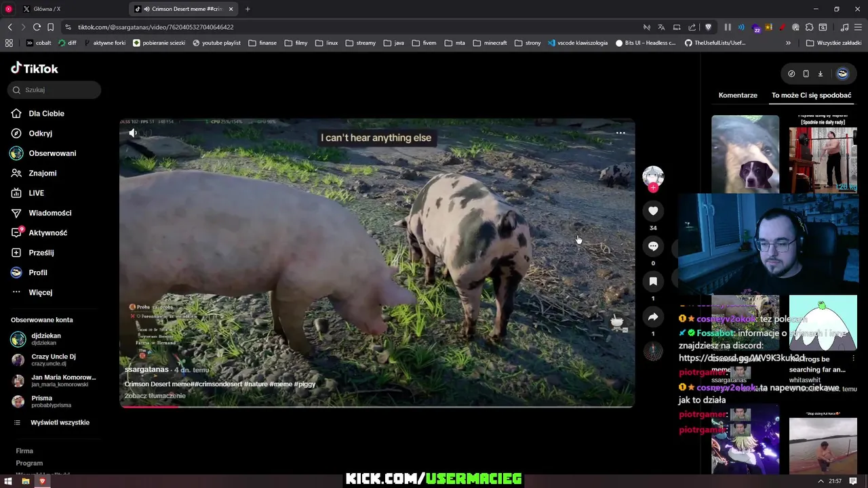Like the video with the heart icon
Screen dimensions: 868x488
(653, 211)
